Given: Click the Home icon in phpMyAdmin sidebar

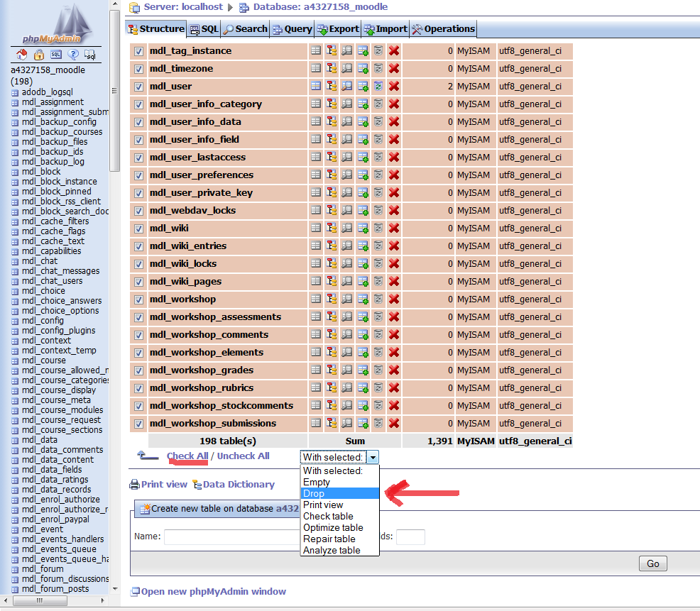Looking at the screenshot, I should tap(21, 55).
